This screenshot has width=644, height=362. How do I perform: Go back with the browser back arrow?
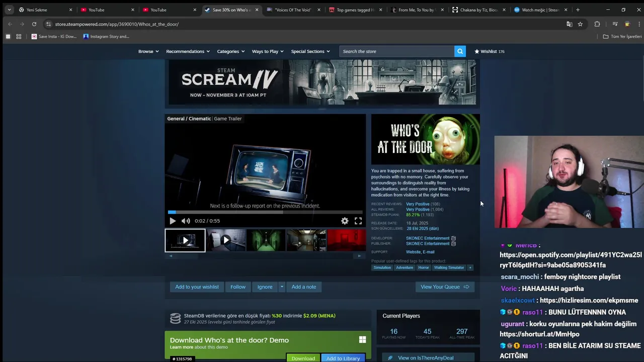pos(10,24)
